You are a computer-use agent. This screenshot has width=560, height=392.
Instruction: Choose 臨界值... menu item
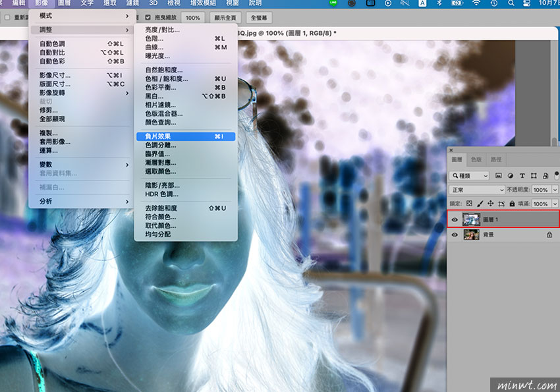tap(186, 154)
